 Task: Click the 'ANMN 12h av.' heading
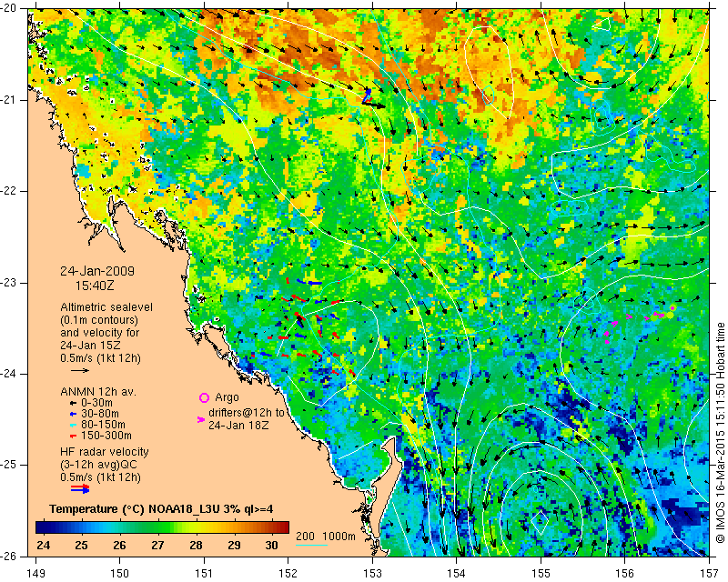coord(98,391)
